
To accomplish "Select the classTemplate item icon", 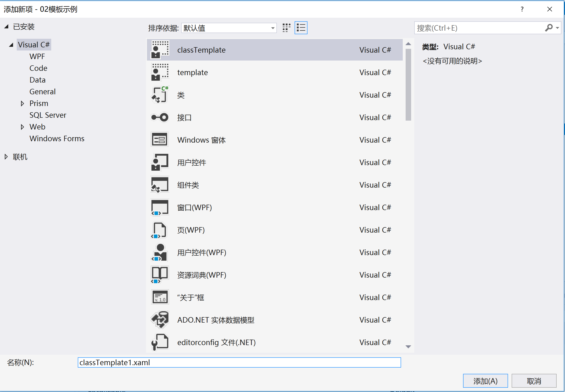I will pyautogui.click(x=160, y=50).
